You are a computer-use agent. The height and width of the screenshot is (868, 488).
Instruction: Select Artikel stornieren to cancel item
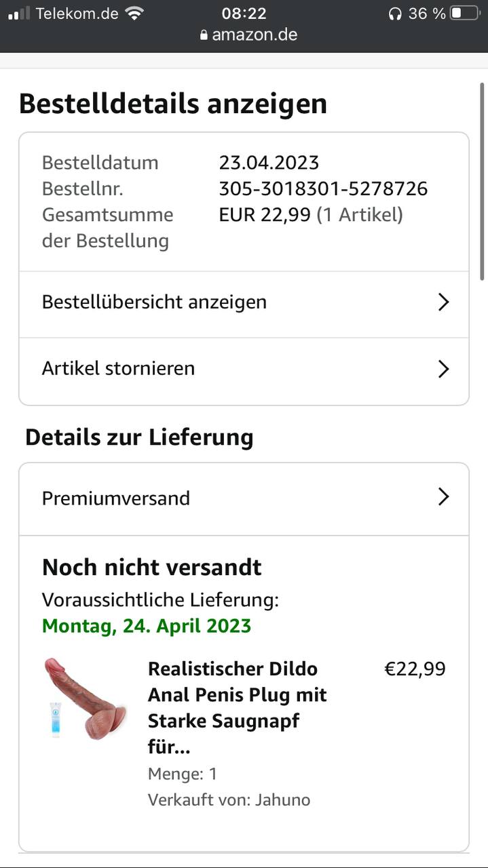(119, 369)
